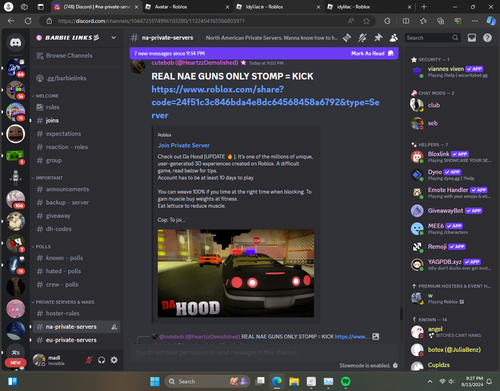Open Dyno bot profile
Image resolution: width=500 pixels, height=391 pixels.
(x=451, y=174)
